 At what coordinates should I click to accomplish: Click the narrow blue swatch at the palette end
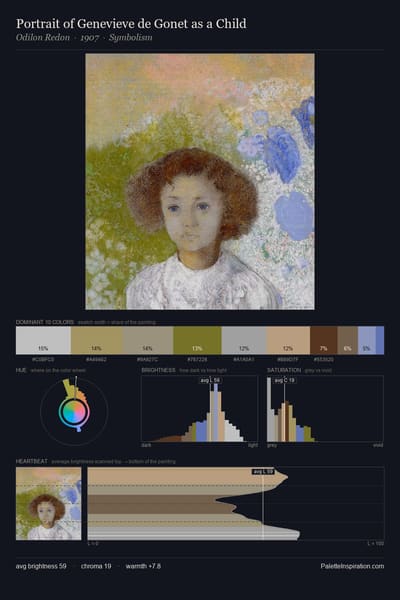[380, 340]
